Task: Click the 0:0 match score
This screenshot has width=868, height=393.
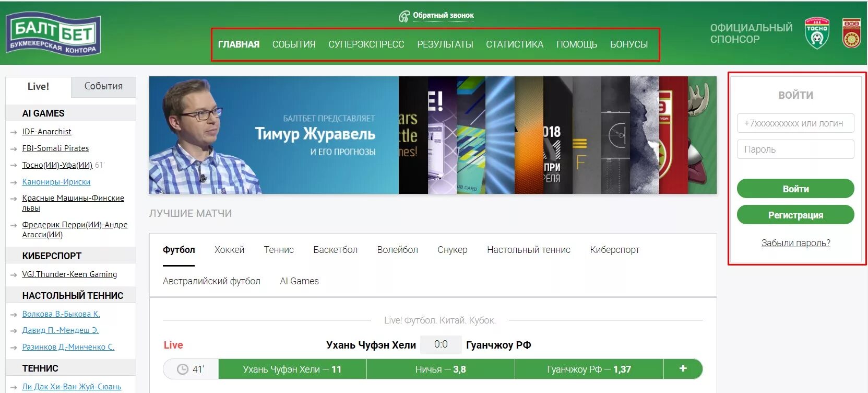Action: 441,344
